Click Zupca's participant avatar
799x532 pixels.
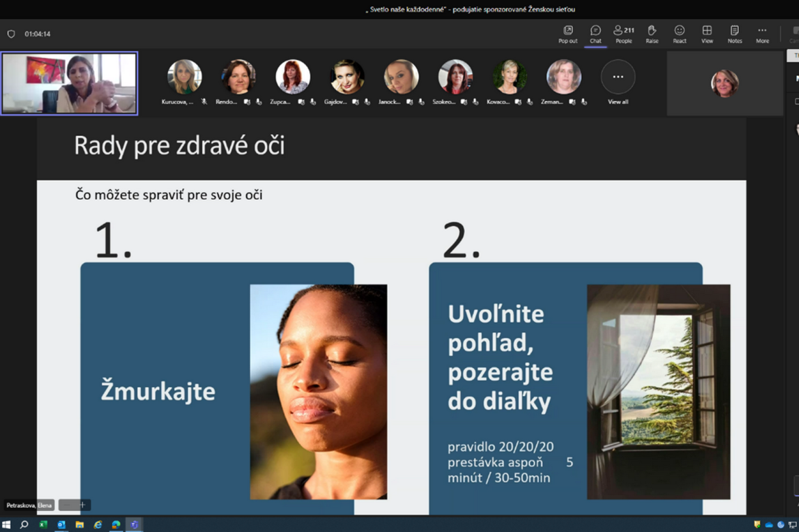click(x=293, y=76)
